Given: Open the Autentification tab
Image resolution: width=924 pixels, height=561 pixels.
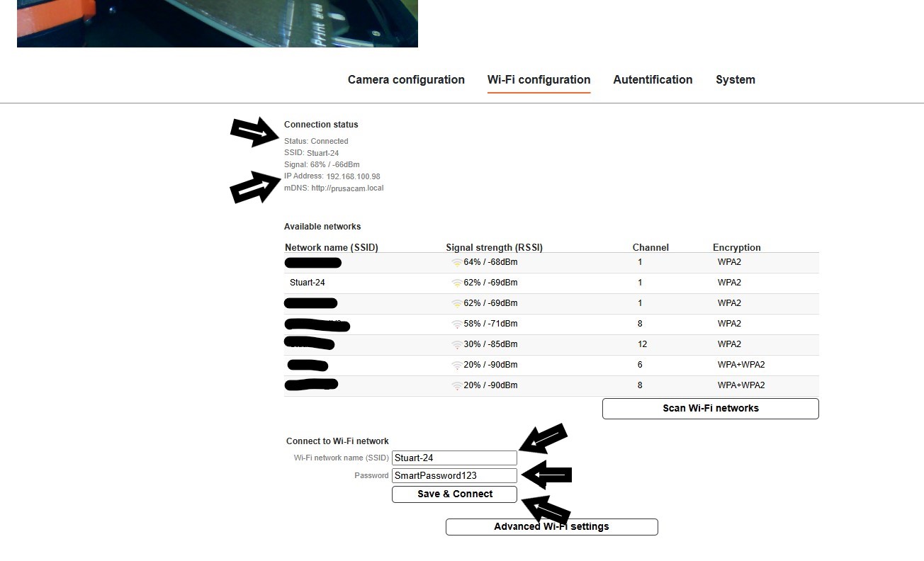Looking at the screenshot, I should pyautogui.click(x=653, y=80).
